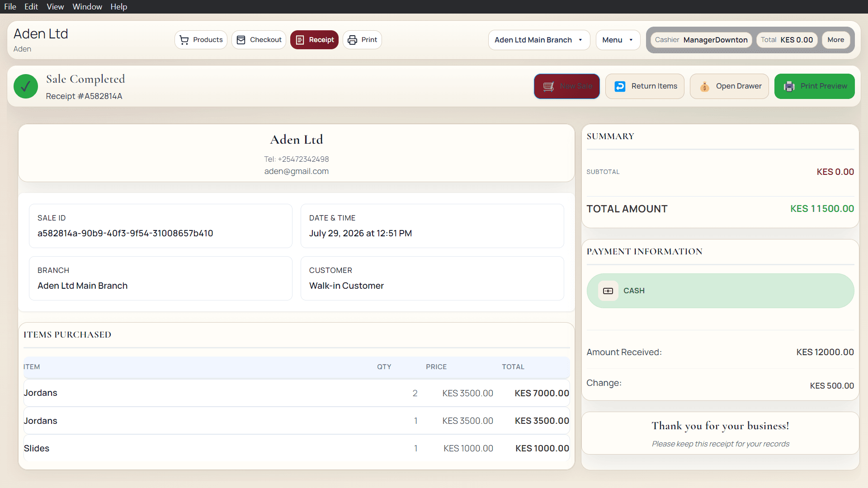Click the aden@gmail.com email
Viewport: 868px width, 488px height.
[297, 171]
